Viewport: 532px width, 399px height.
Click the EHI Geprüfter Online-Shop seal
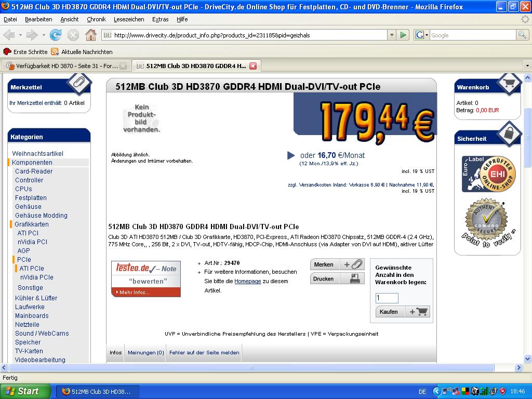(x=489, y=174)
